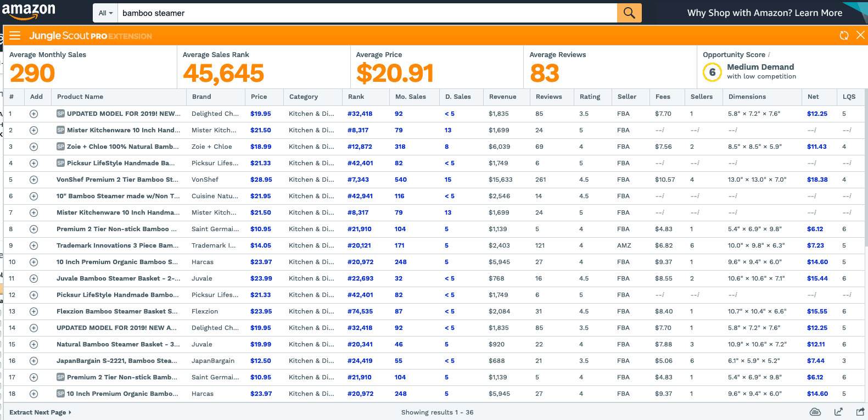Image resolution: width=868 pixels, height=420 pixels.
Task: Click the Opportunity Score info icon
Action: tap(769, 55)
